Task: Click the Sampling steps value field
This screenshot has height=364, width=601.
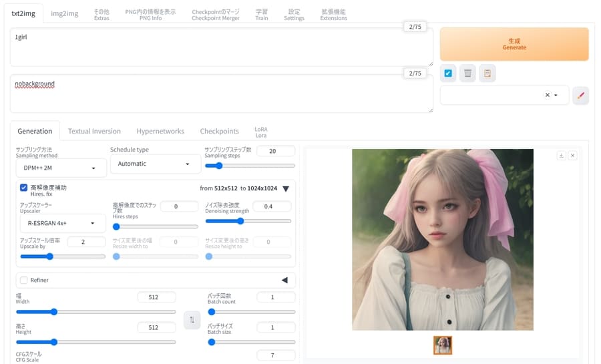Action: point(276,151)
